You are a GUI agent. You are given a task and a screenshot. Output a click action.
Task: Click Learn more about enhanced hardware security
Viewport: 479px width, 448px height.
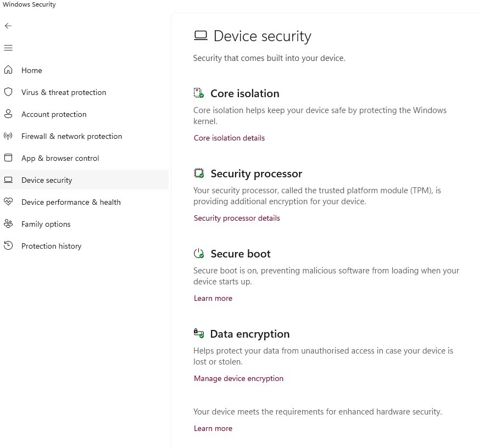(213, 428)
